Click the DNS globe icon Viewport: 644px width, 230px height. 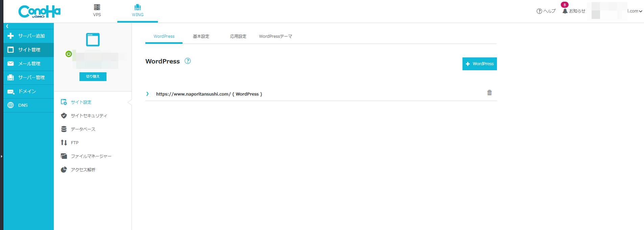(10, 105)
